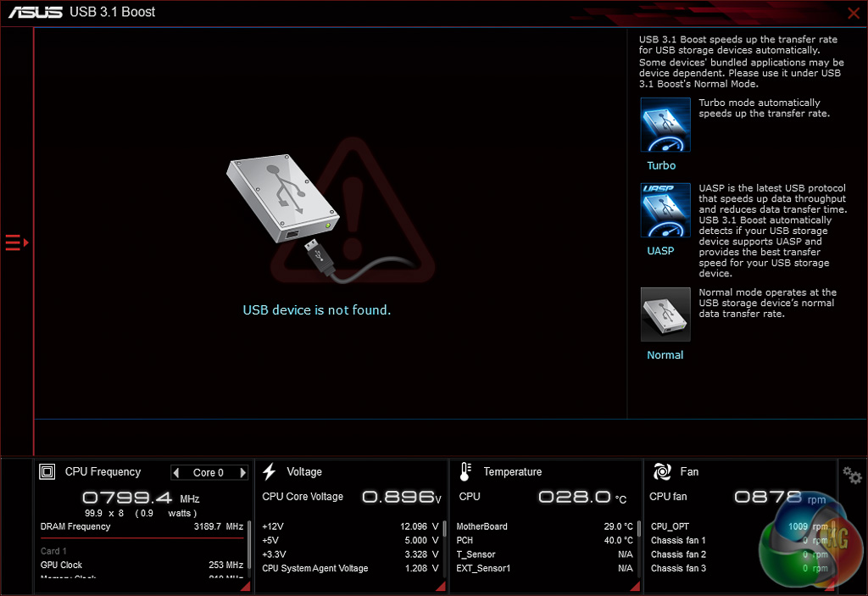Screen dimensions: 868x596
Task: Click the MotherBoard temperature row
Action: pos(544,526)
